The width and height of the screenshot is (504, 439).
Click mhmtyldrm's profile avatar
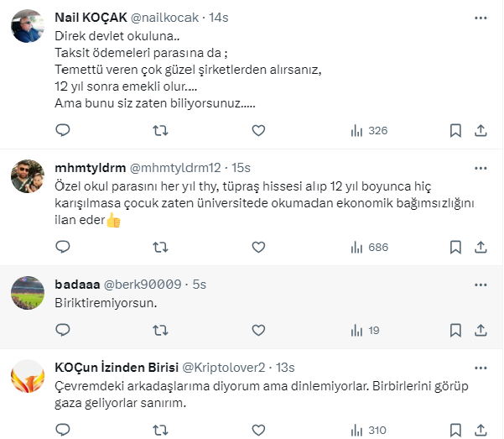pos(28,175)
